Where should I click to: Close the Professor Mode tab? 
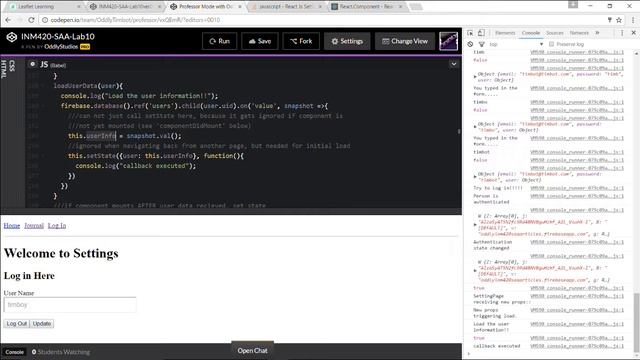pyautogui.click(x=240, y=7)
